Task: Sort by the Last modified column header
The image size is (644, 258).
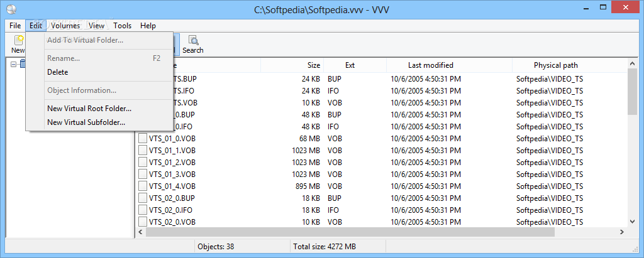Action: 449,65
